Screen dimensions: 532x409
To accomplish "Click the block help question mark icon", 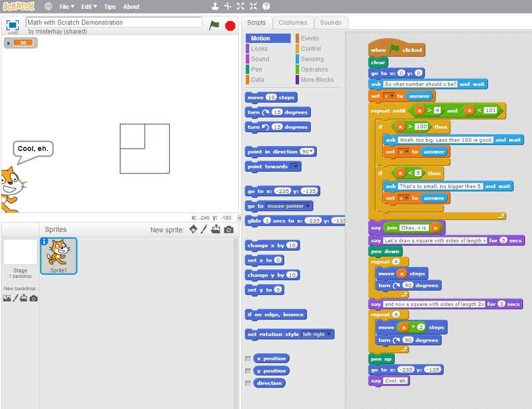I will point(266,6).
